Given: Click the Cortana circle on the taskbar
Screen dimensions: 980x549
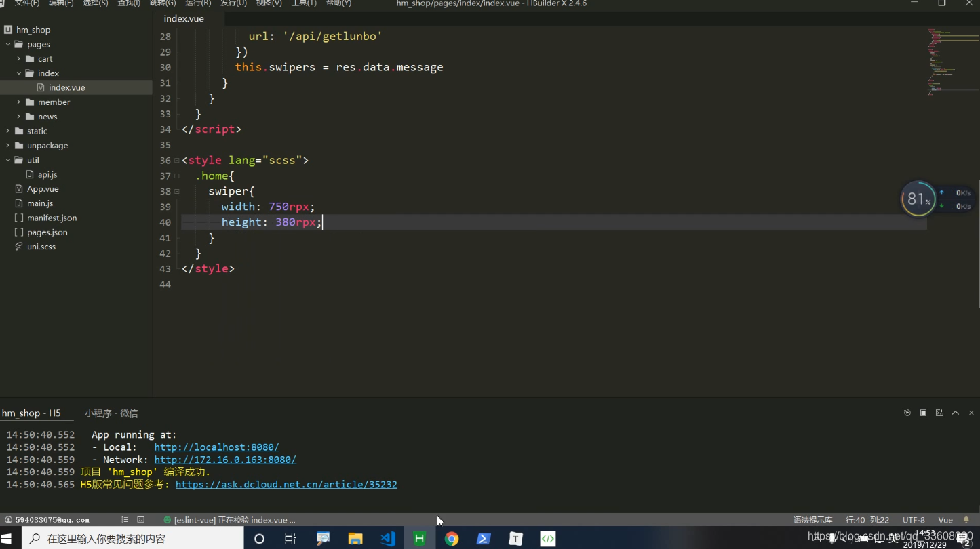Looking at the screenshot, I should [259, 539].
